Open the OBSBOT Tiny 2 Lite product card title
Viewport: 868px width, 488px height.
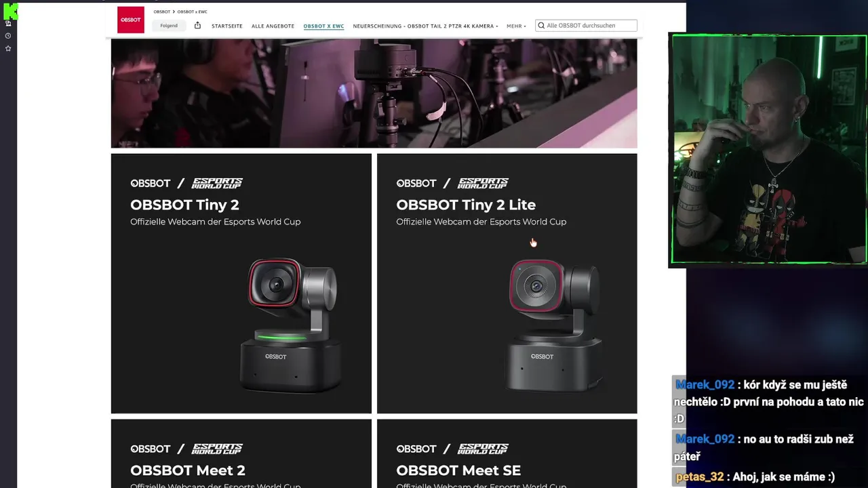click(466, 205)
